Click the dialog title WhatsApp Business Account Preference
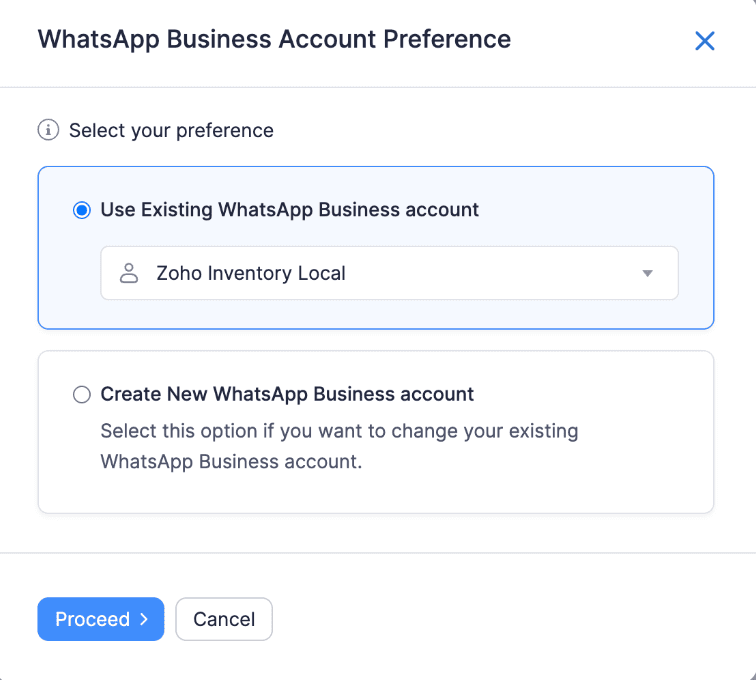 pyautogui.click(x=274, y=40)
